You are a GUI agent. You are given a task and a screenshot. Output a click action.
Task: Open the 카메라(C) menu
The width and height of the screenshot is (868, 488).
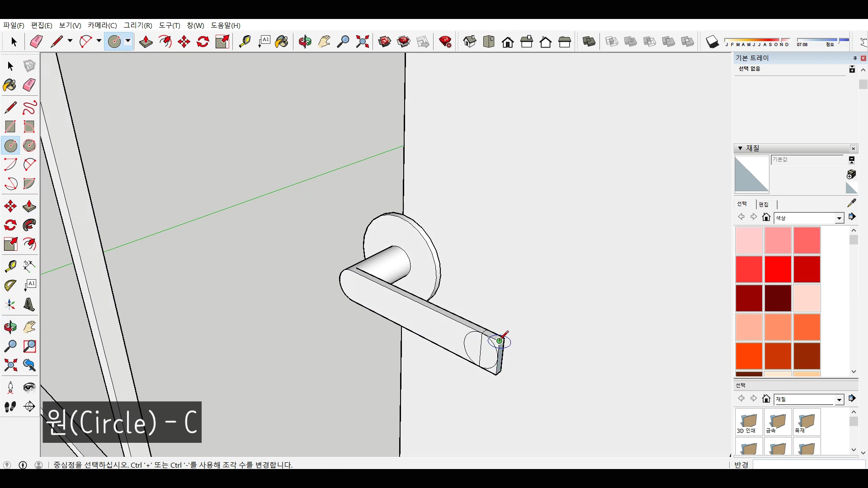[102, 25]
